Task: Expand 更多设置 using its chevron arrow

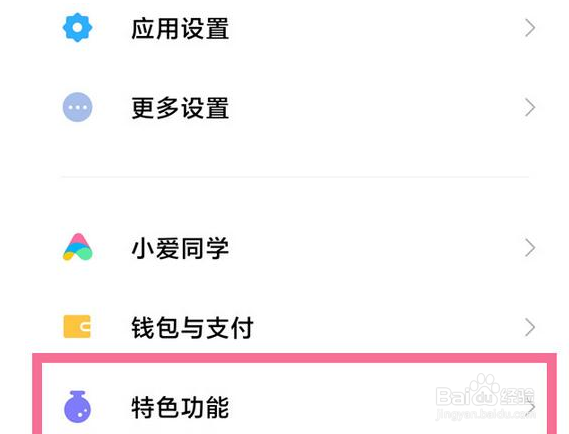Action: [x=530, y=108]
